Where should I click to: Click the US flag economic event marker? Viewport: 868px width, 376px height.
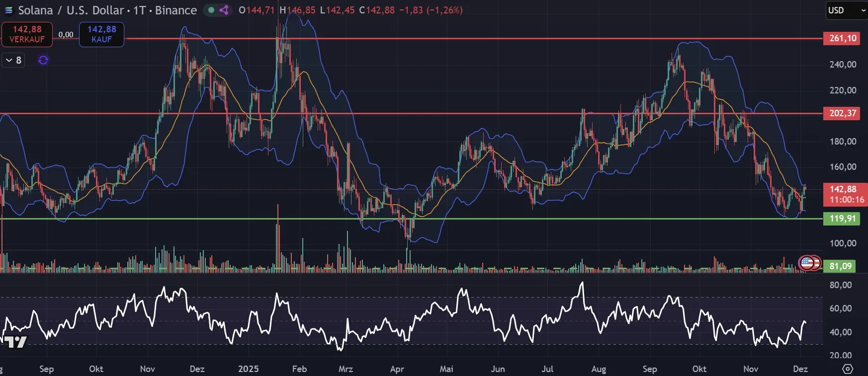click(x=807, y=263)
